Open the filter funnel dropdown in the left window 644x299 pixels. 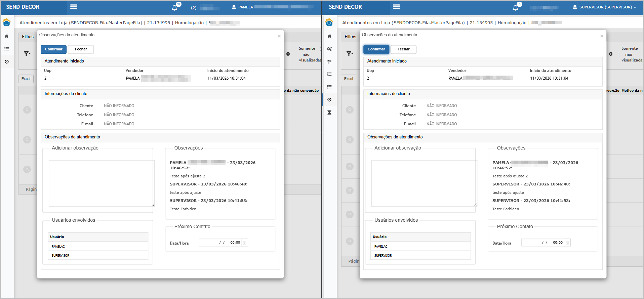tap(27, 53)
